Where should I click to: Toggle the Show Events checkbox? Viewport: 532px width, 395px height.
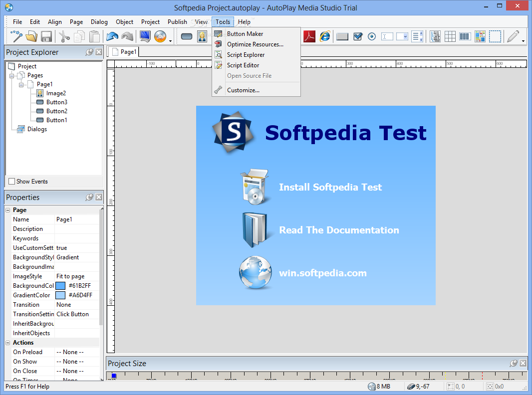click(12, 182)
